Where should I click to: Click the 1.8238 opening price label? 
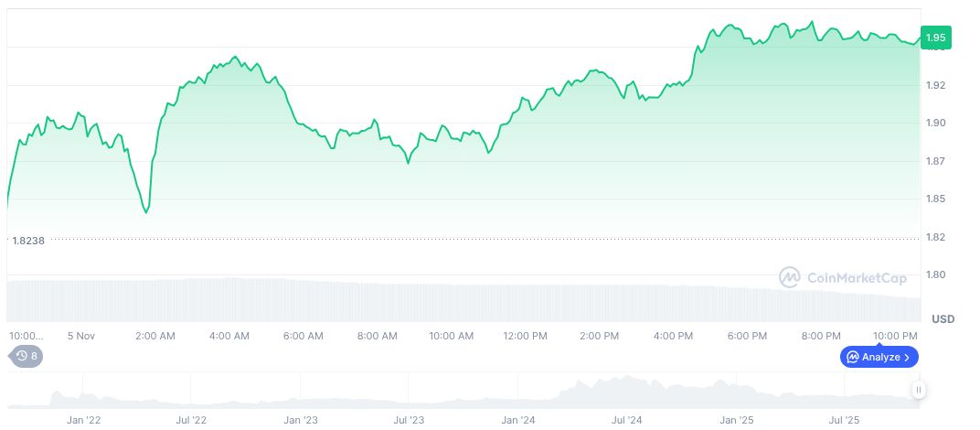pos(28,240)
